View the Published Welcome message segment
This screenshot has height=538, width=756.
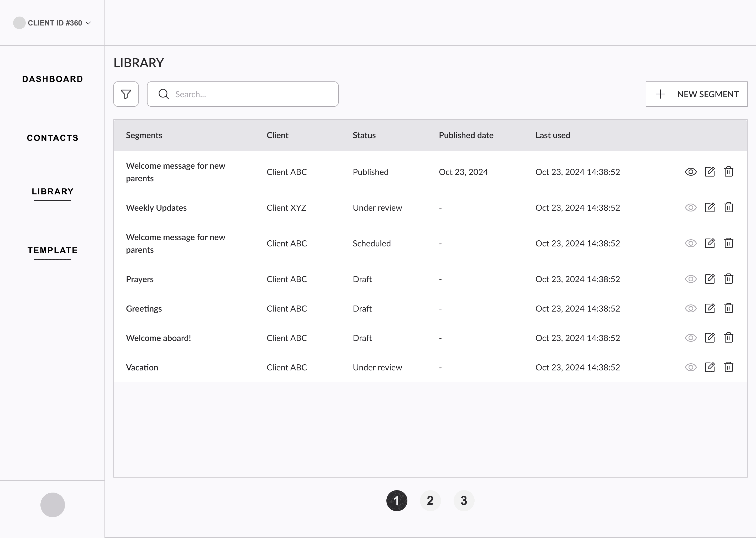click(x=691, y=172)
